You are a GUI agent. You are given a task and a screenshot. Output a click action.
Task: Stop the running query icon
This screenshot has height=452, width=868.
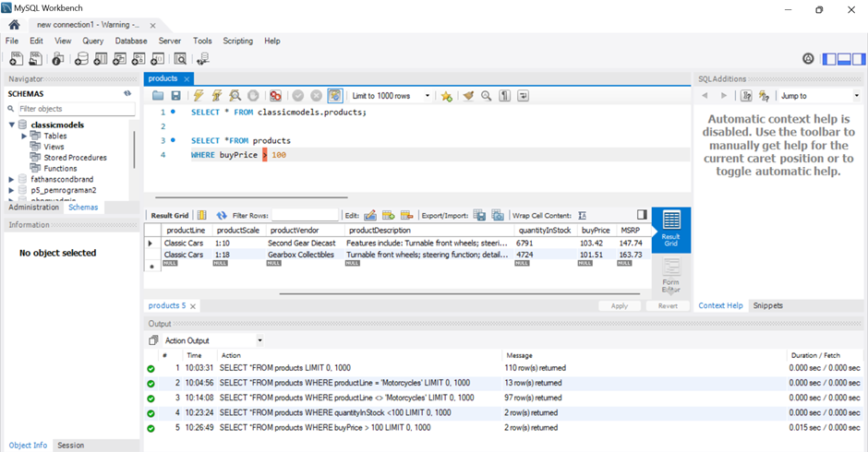pyautogui.click(x=253, y=96)
